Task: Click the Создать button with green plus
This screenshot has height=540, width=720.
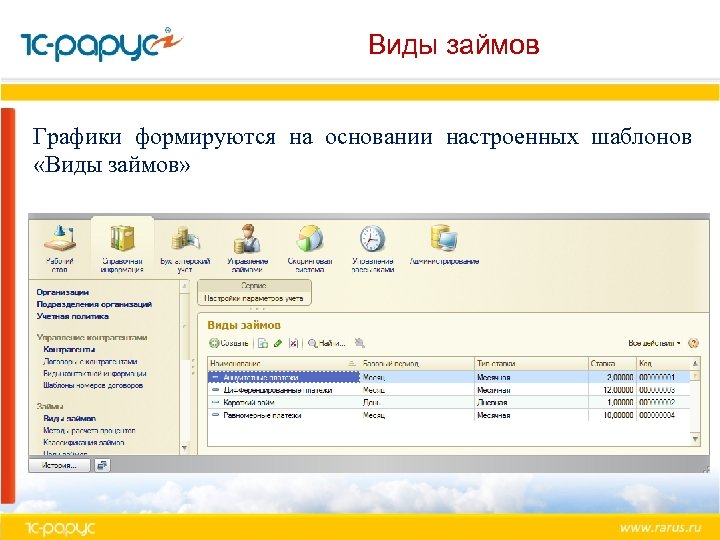Action: (x=229, y=343)
